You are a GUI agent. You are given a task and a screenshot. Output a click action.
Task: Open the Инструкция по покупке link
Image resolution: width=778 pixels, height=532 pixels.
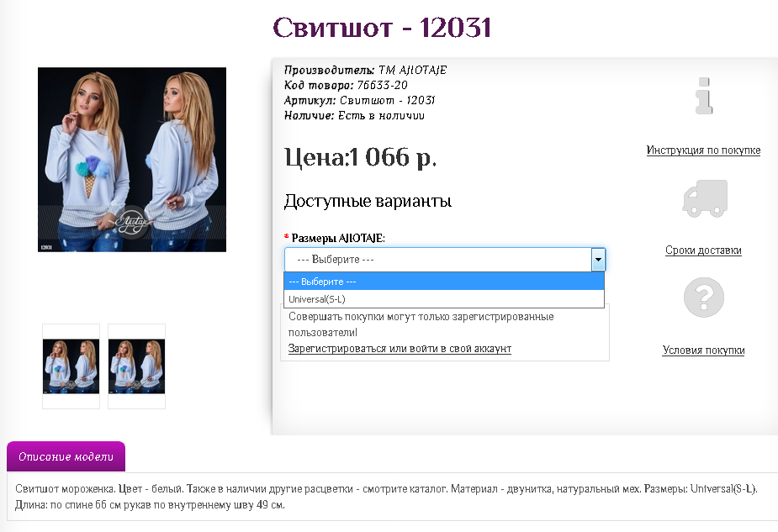pyautogui.click(x=703, y=150)
